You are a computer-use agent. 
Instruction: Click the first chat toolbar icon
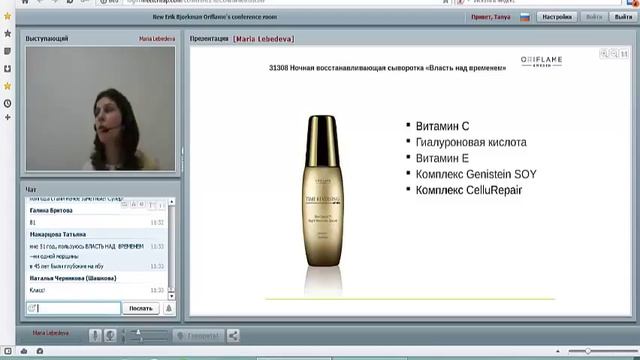[x=124, y=204]
